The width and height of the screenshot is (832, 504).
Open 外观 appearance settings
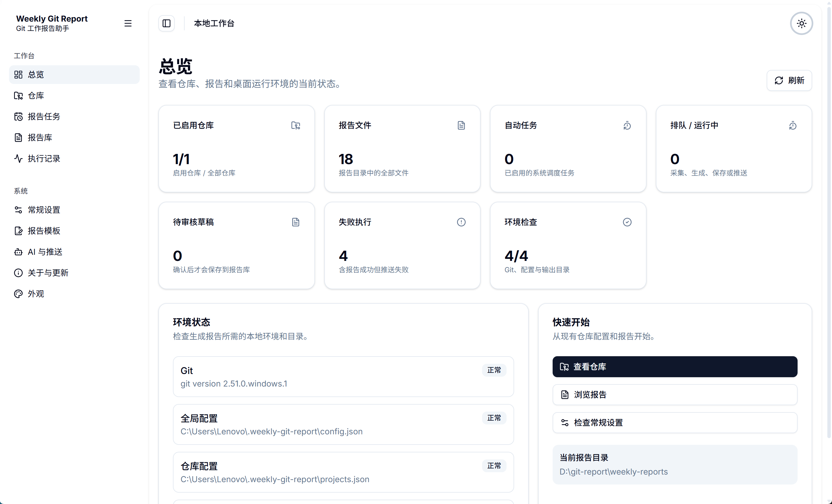click(74, 293)
